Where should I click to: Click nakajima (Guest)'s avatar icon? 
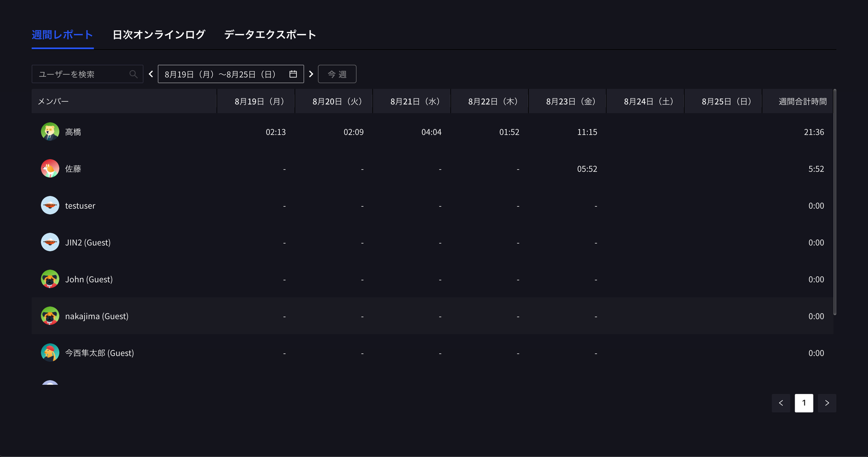(50, 316)
